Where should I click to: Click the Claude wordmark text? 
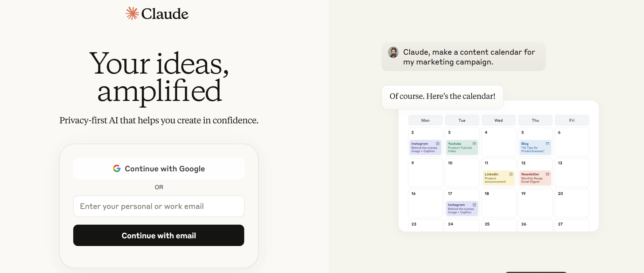pos(165,14)
